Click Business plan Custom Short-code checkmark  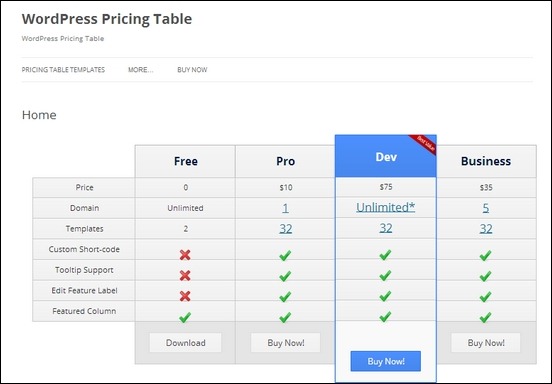485,255
